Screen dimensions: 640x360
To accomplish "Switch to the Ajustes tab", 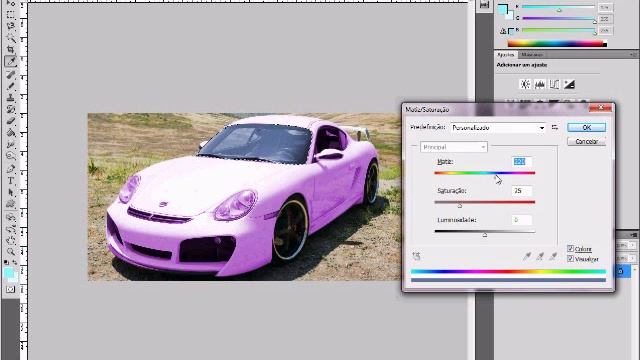I will [506, 54].
